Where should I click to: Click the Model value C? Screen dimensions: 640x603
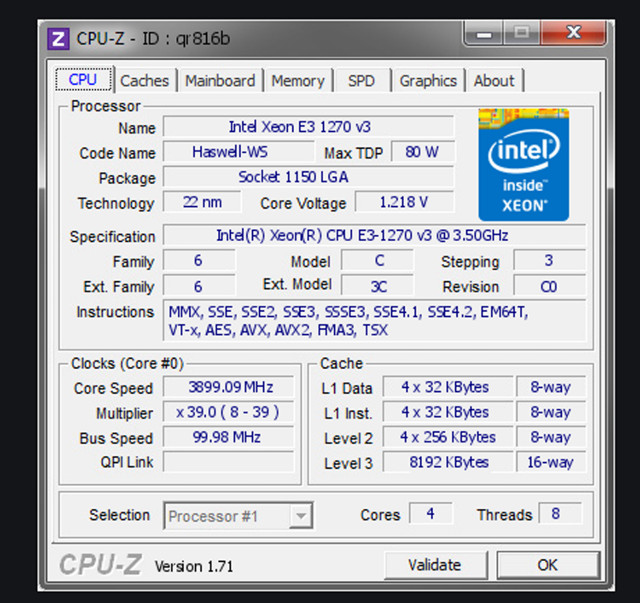coord(377,260)
